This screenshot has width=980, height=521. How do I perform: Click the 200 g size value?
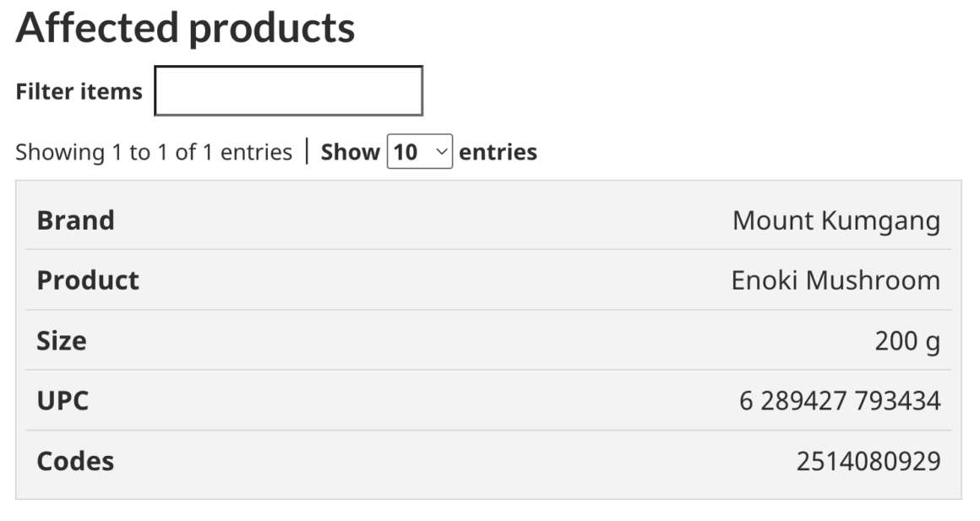(x=907, y=340)
